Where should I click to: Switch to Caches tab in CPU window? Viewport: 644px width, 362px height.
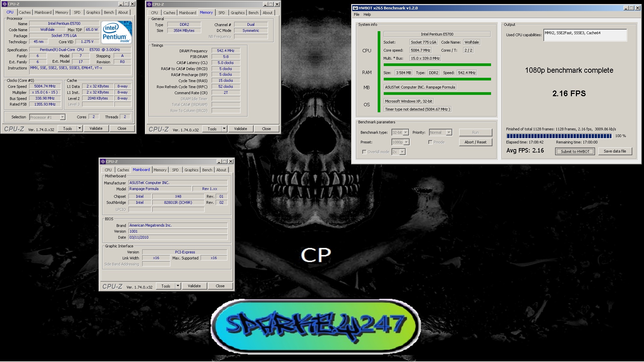[25, 12]
